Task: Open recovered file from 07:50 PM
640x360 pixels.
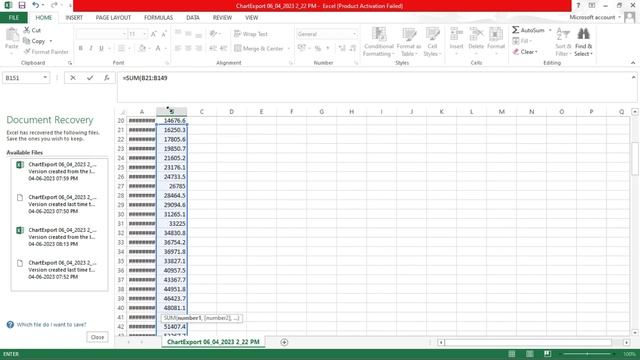Action: click(59, 204)
